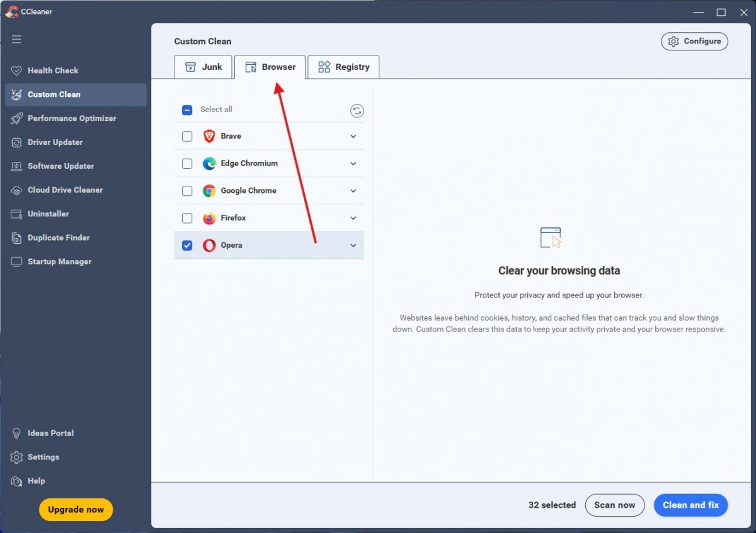This screenshot has height=533, width=756.
Task: Click the Health Check heart icon
Action: [x=16, y=71]
